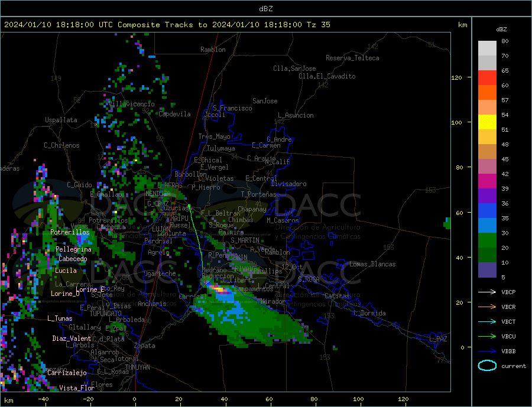532x407 pixels.
Task: Click the 'Catitas' map label
Action: click(x=337, y=296)
